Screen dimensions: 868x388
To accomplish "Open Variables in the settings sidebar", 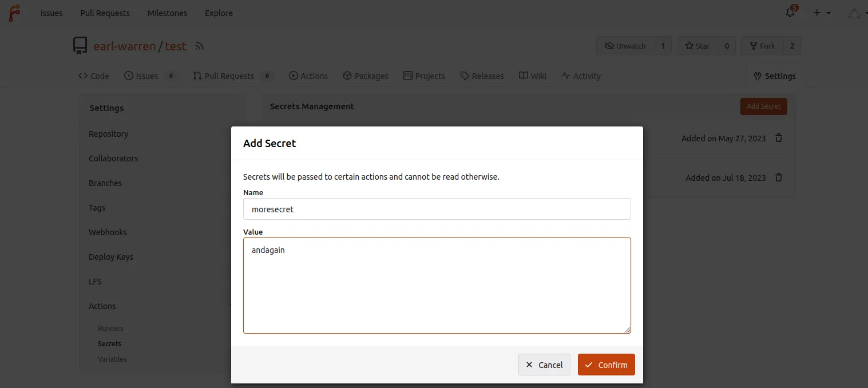I will (x=112, y=359).
